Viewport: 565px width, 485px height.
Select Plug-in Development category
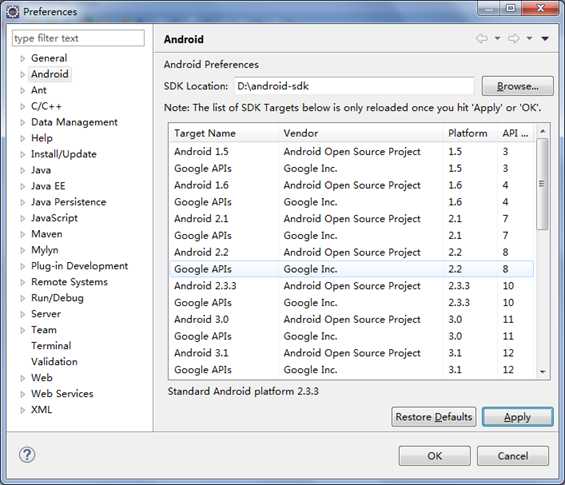click(80, 266)
